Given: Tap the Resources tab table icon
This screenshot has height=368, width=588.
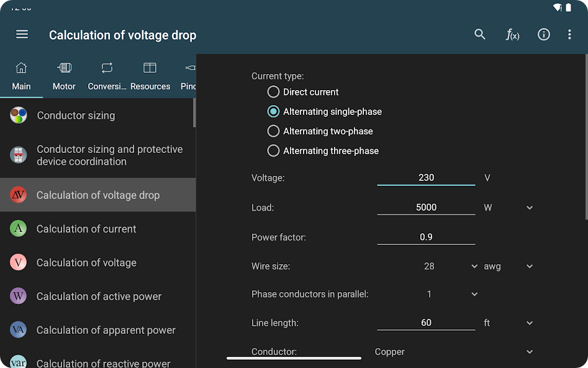Looking at the screenshot, I should [150, 68].
